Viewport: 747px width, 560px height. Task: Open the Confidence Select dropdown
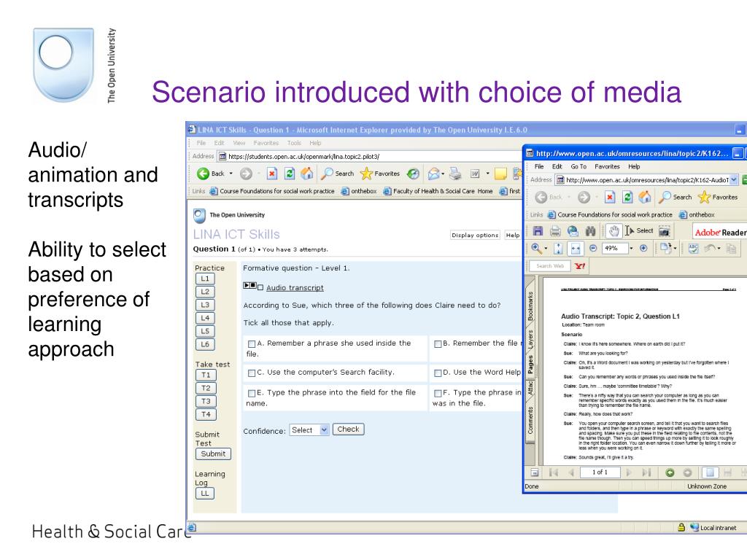(309, 430)
